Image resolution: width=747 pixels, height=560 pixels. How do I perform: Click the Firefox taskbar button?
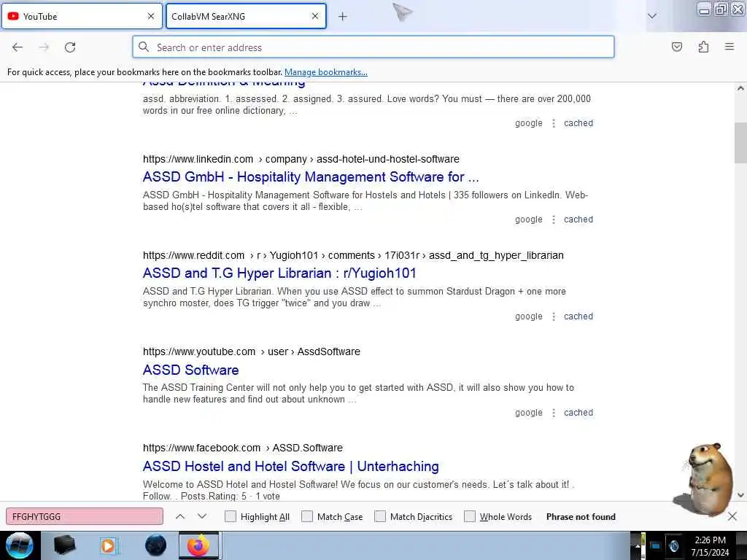198,545
